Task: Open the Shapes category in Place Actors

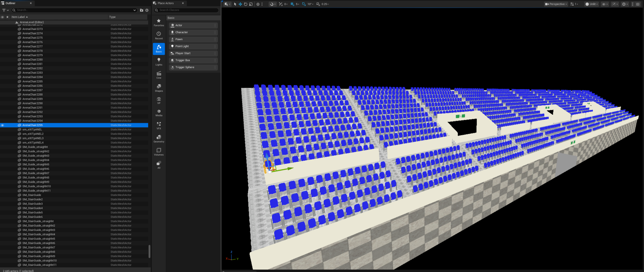Action: pyautogui.click(x=159, y=88)
